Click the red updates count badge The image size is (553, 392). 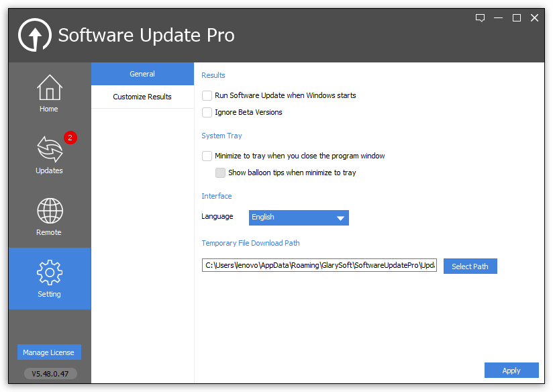tap(70, 138)
